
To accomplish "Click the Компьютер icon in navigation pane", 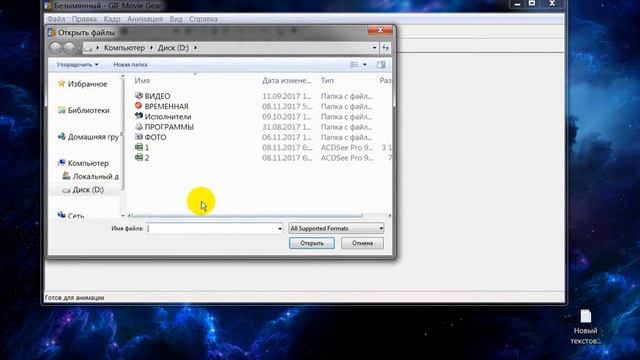I will pyautogui.click(x=62, y=162).
